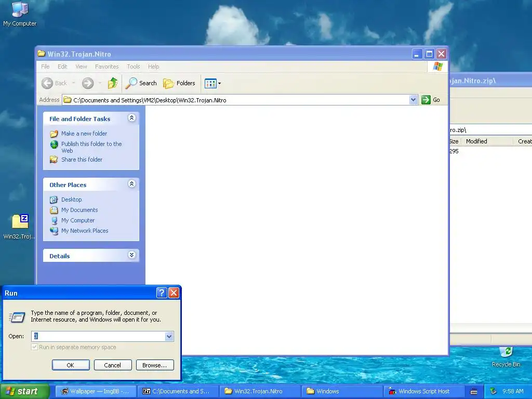Click the Publish this folder globe icon
Screen dimensions: 532x399
coord(54,144)
